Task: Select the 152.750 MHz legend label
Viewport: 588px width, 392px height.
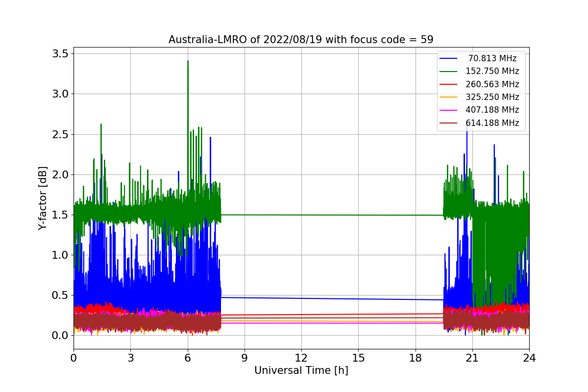Action: [x=492, y=71]
